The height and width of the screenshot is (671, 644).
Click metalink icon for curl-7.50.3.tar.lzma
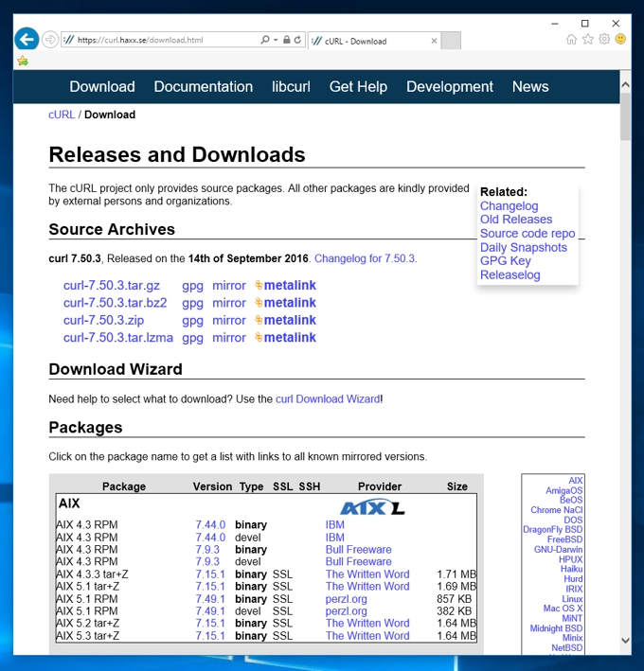click(259, 337)
